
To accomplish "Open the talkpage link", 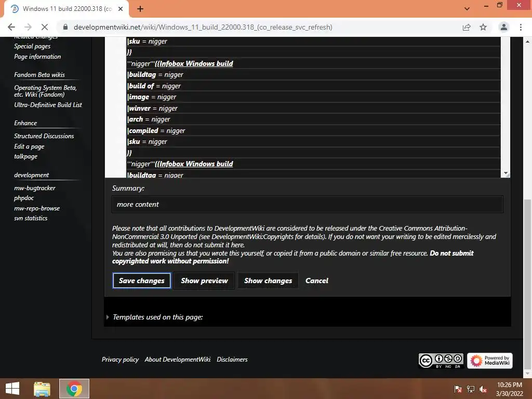I will coord(26,156).
